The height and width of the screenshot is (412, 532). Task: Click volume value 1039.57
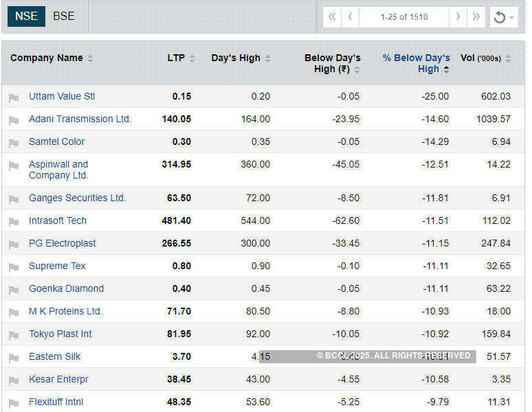(494, 119)
